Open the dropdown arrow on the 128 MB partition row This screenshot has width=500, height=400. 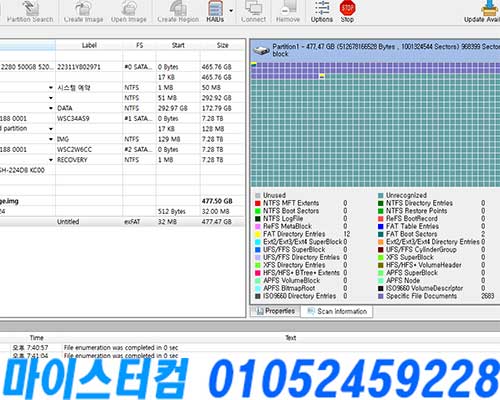tap(51, 129)
